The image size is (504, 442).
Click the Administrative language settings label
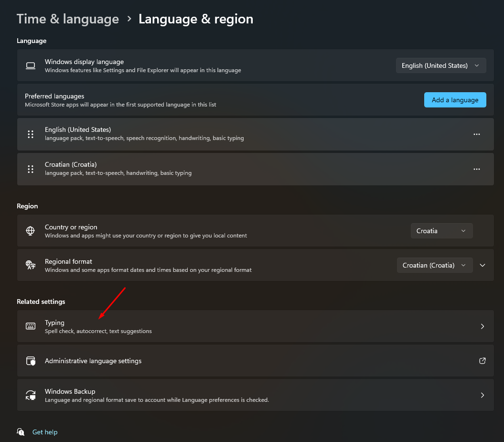point(93,361)
